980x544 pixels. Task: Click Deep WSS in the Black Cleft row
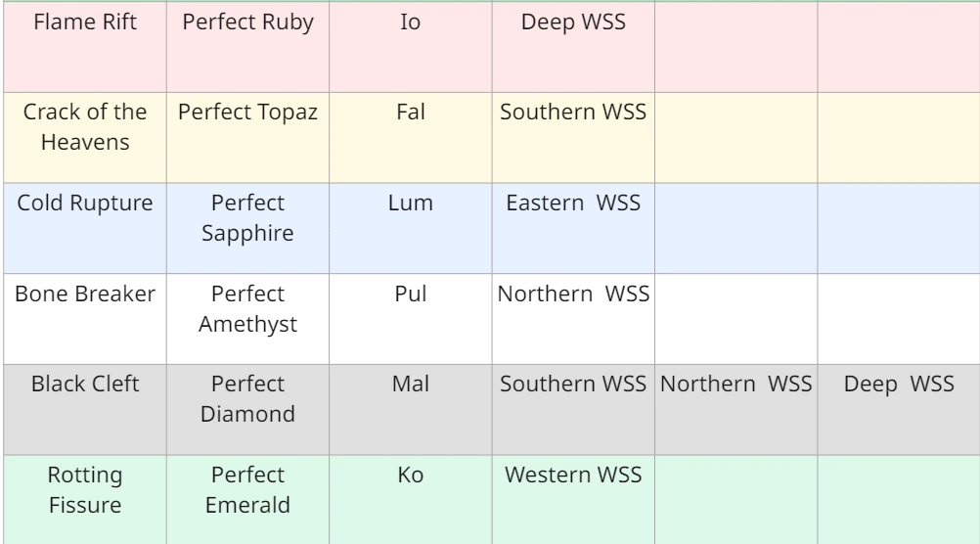(x=898, y=384)
